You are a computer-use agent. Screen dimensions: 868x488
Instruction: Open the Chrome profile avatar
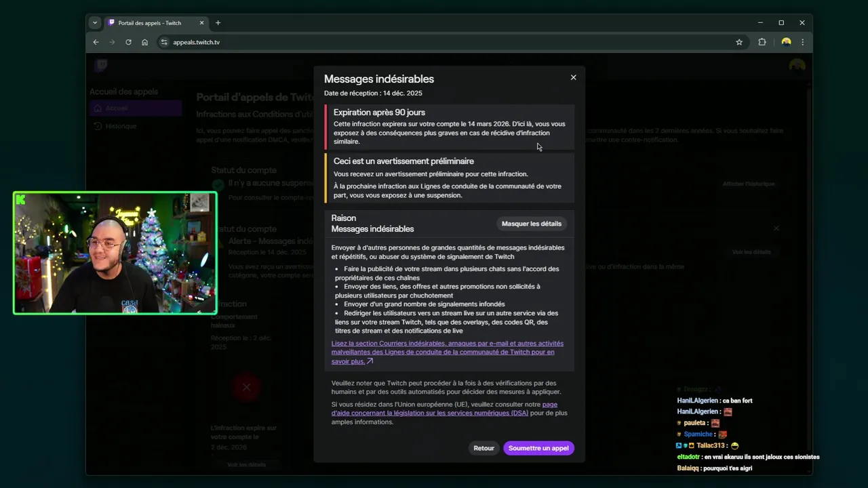click(x=786, y=42)
